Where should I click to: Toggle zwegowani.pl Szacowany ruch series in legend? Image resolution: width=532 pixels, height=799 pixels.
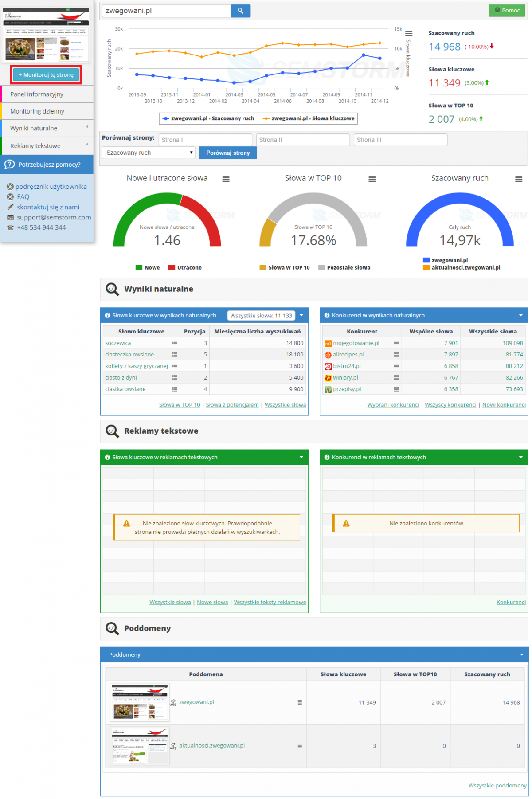point(208,118)
